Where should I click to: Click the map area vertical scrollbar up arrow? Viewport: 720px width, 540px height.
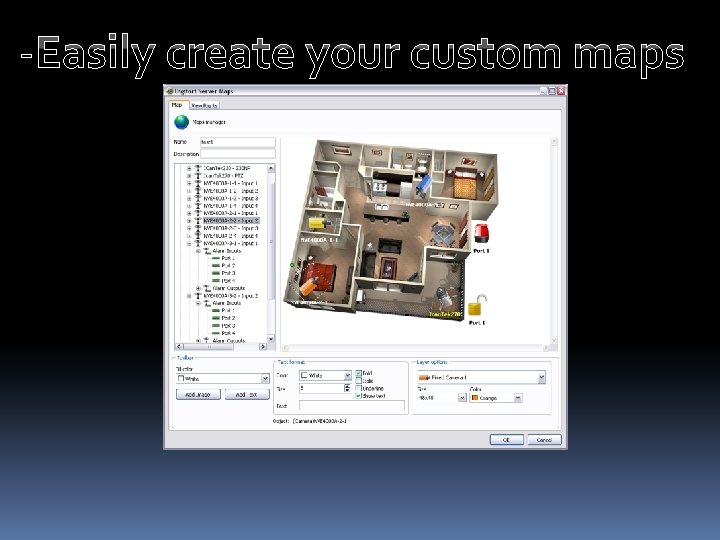tap(554, 141)
